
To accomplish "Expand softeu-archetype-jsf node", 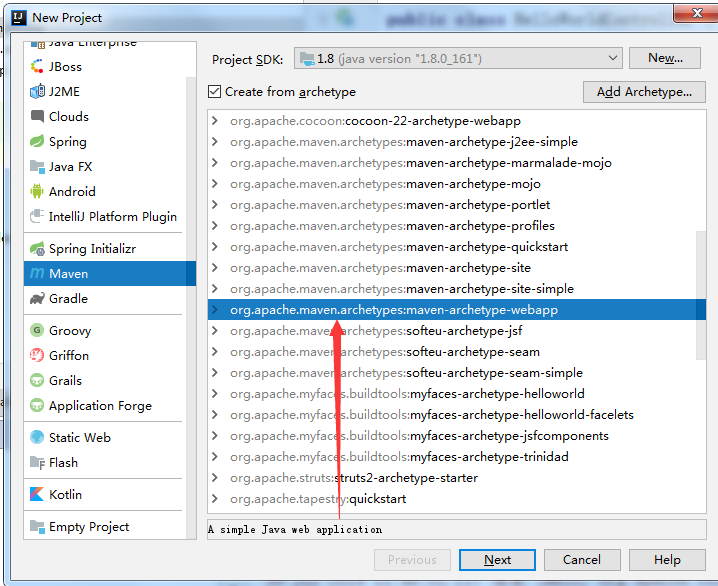I will point(215,331).
